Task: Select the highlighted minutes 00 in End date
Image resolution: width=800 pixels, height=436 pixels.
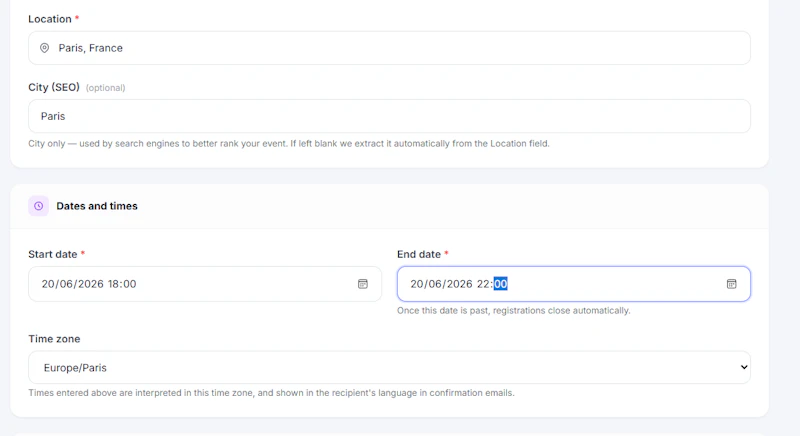Action: pyautogui.click(x=501, y=284)
